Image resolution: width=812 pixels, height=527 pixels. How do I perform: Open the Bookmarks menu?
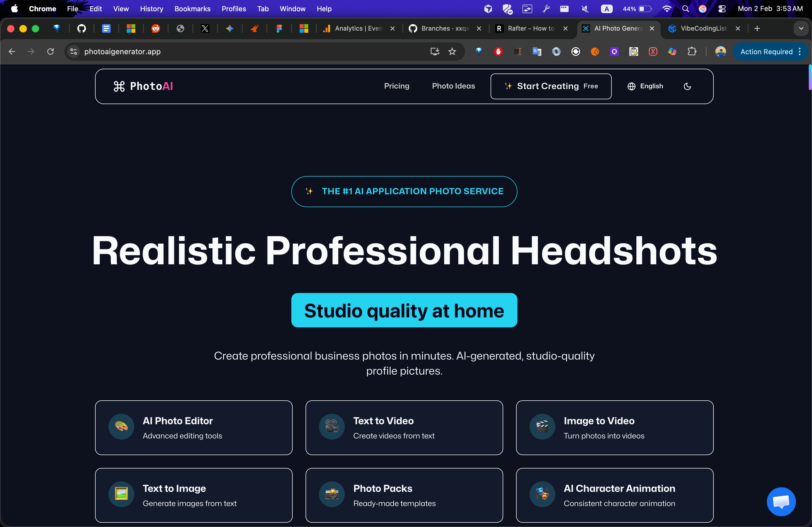192,9
